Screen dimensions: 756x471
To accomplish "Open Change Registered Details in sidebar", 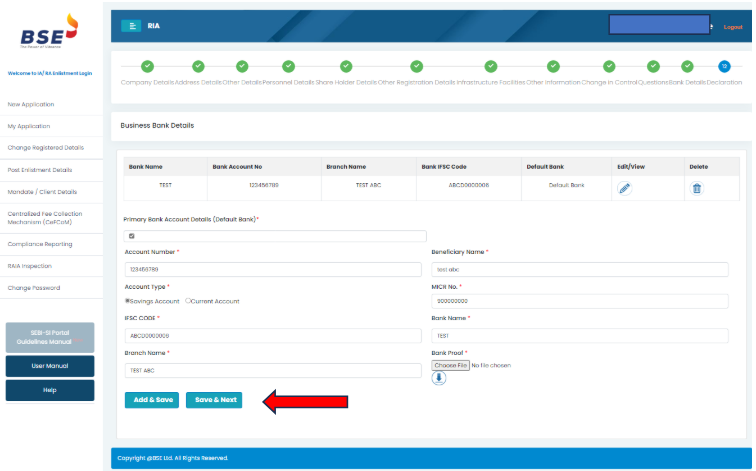I will tap(46, 147).
